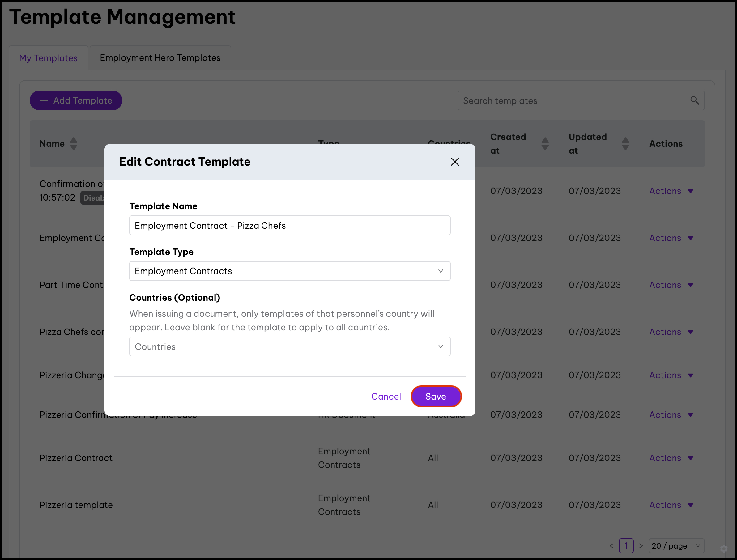Expand the Countries dropdown

289,347
